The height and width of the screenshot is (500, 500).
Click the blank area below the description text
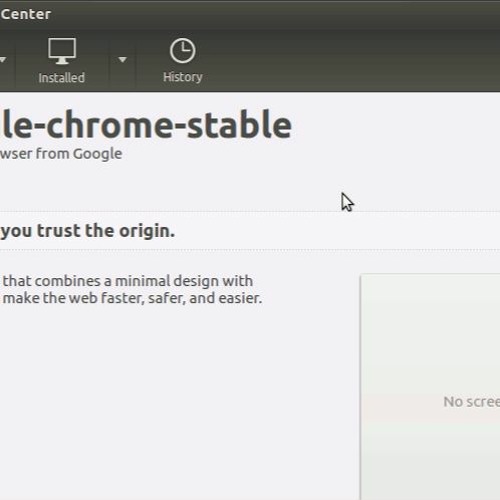[x=167, y=400]
